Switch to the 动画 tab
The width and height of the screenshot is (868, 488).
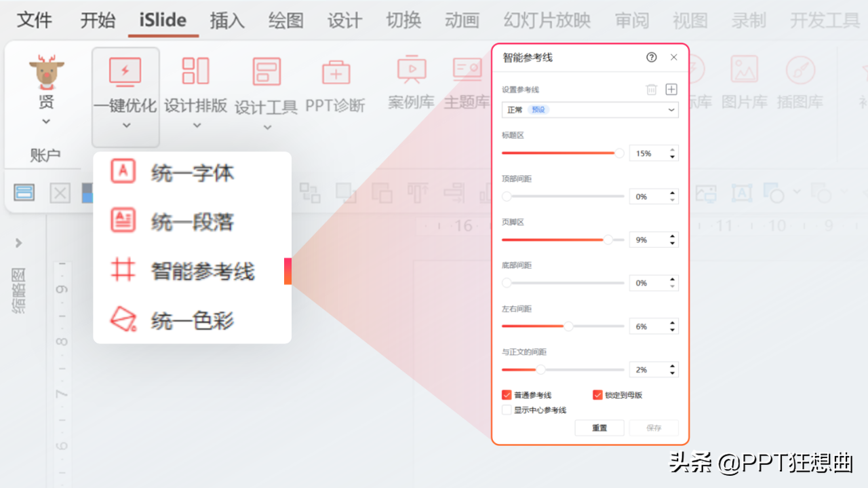[x=462, y=20]
